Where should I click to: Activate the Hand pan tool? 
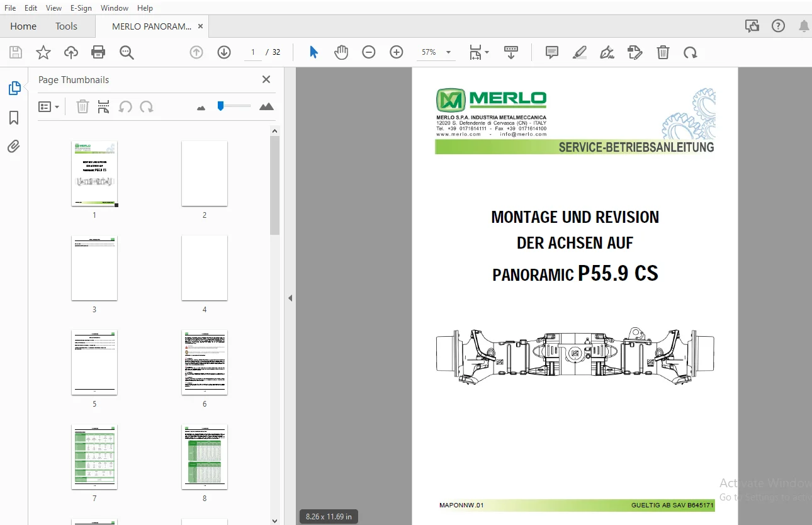click(341, 52)
